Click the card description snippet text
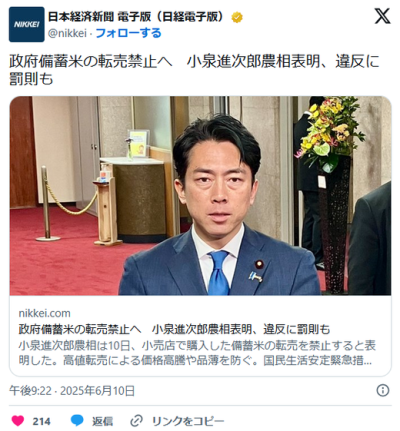 coord(197,353)
